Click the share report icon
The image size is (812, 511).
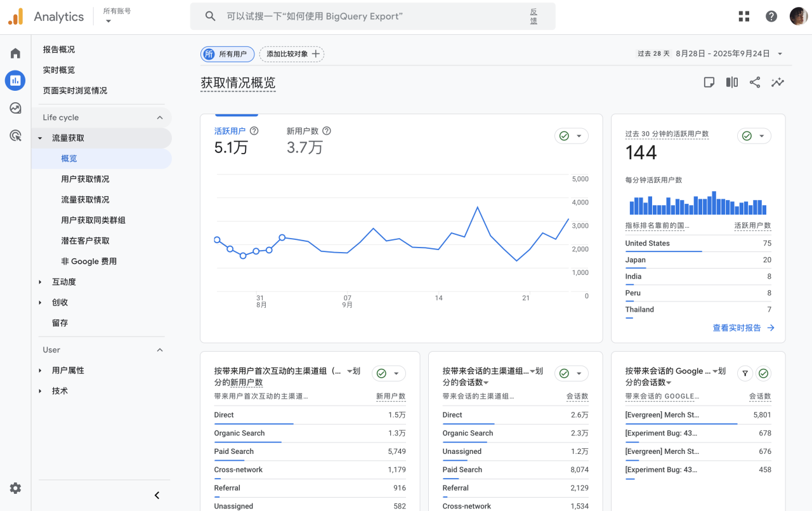tap(754, 83)
